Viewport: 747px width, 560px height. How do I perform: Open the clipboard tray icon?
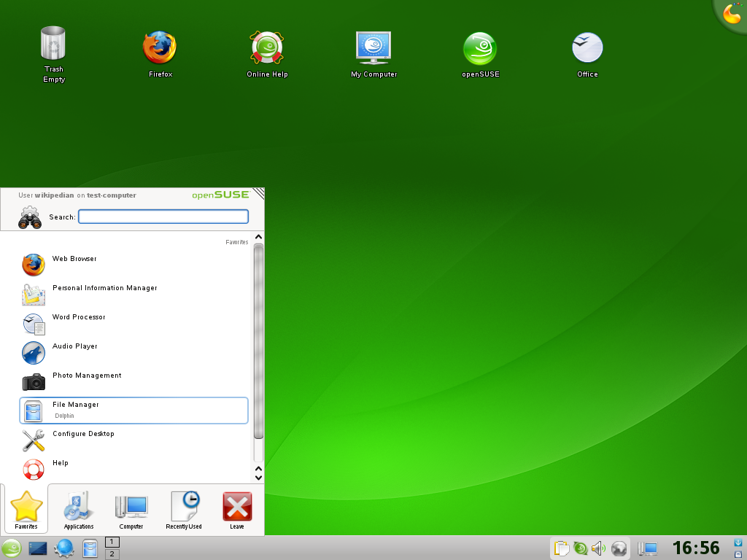coord(561,548)
